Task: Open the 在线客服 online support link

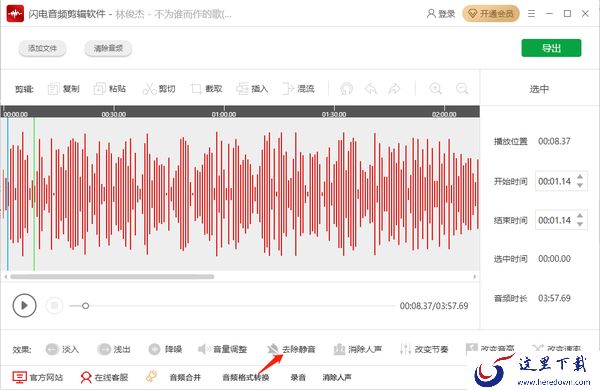Action: tap(104, 377)
